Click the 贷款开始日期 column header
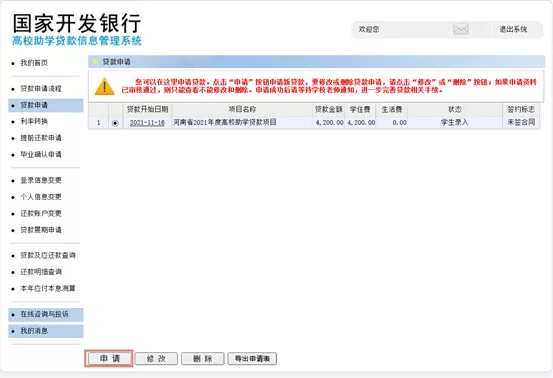This screenshot has height=378, width=553. pos(147,110)
